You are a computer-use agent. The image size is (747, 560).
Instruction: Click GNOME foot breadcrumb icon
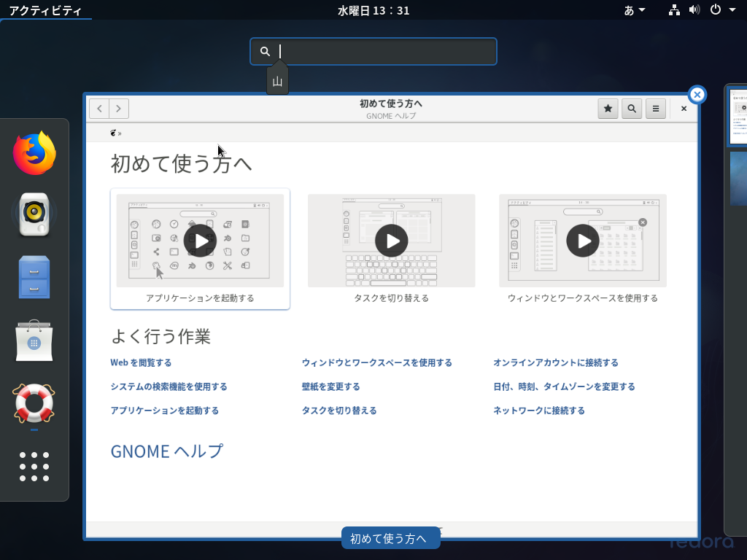click(x=113, y=133)
